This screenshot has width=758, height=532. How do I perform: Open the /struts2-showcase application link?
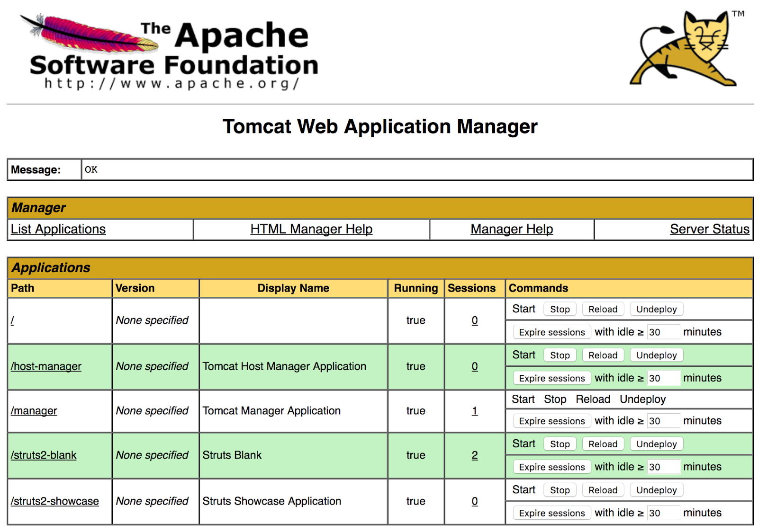click(x=55, y=501)
